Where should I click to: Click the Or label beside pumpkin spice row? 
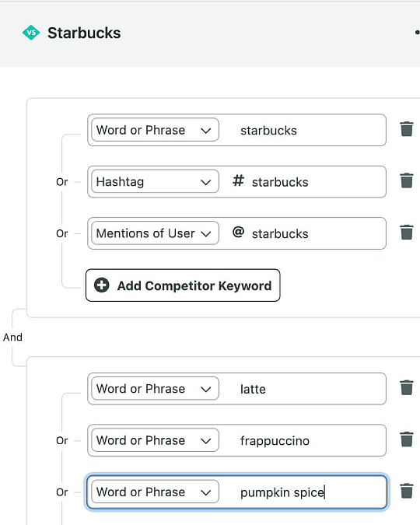pos(62,492)
